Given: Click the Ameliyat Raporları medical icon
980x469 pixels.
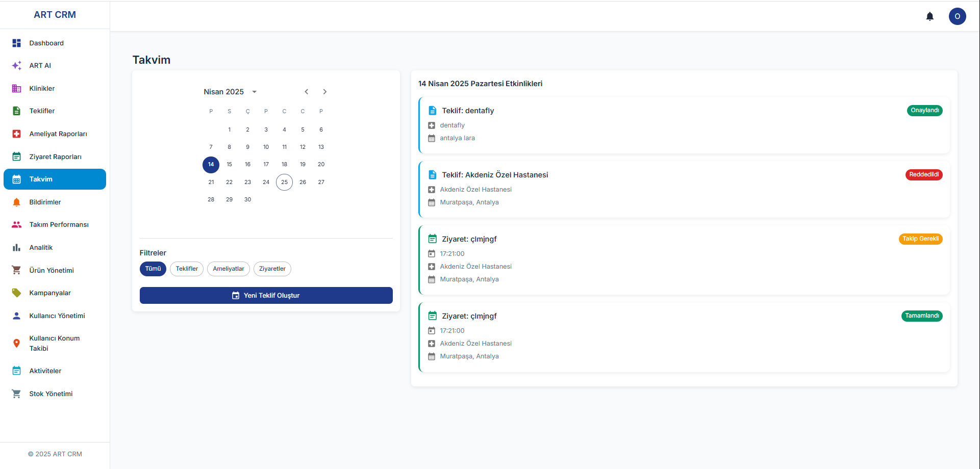Looking at the screenshot, I should [16, 134].
